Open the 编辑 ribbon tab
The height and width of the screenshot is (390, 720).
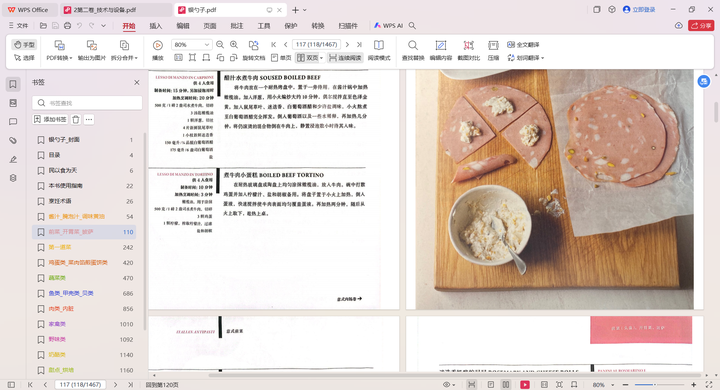pyautogui.click(x=183, y=26)
